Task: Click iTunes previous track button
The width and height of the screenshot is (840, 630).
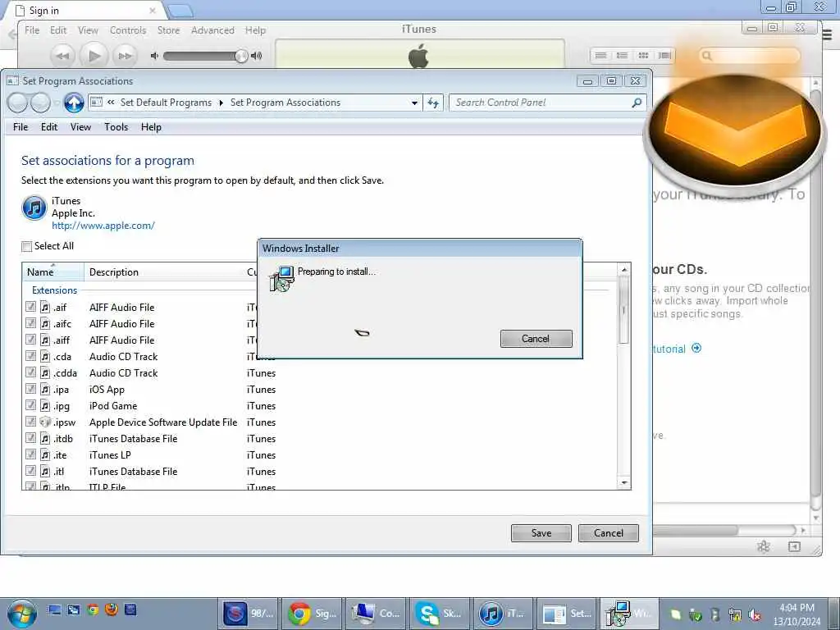Action: tap(62, 56)
